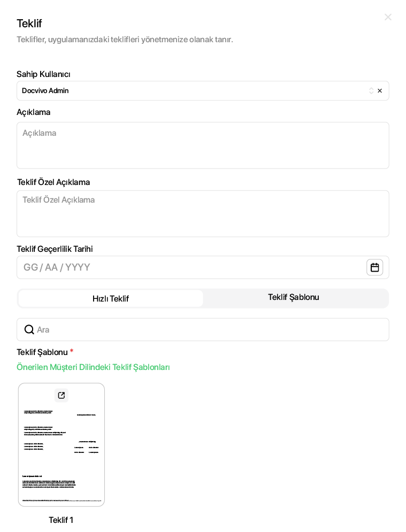Select the AA month segment of date
Screen dimensions: 406x532
point(51,267)
